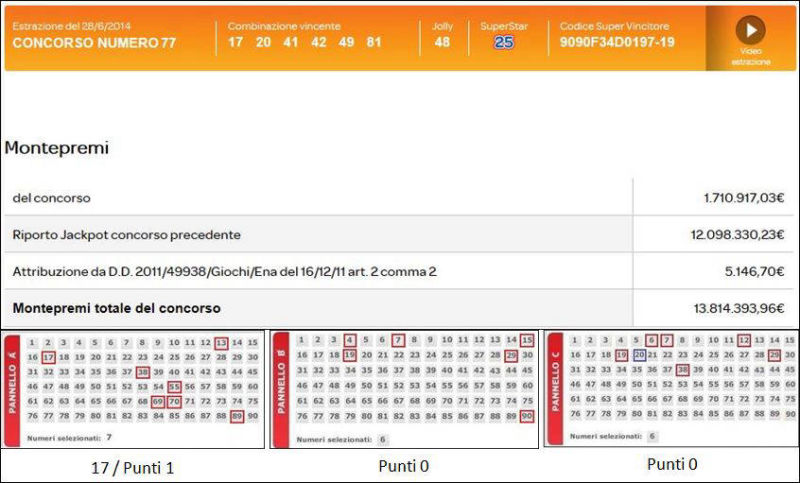800x483 pixels.
Task: Click the Jolly number 48
Action: click(442, 43)
